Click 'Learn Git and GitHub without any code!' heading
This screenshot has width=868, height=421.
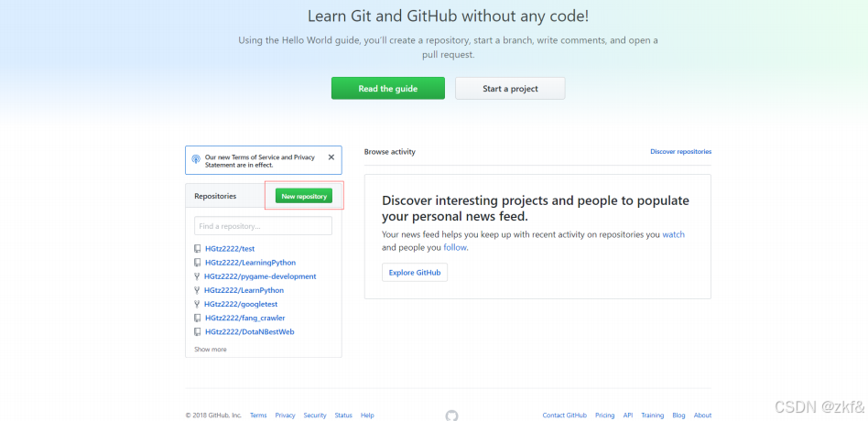449,16
